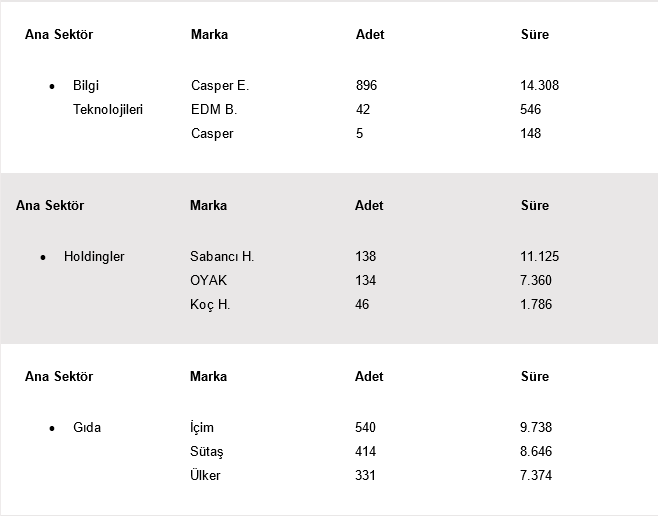Select the İçim brand entry
The width and height of the screenshot is (658, 516).
click(202, 428)
